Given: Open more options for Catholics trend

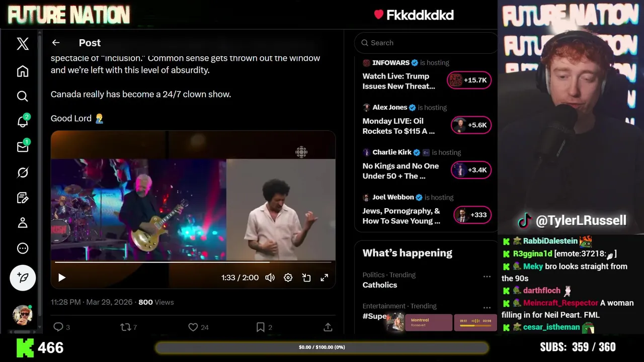Looking at the screenshot, I should click(x=487, y=277).
